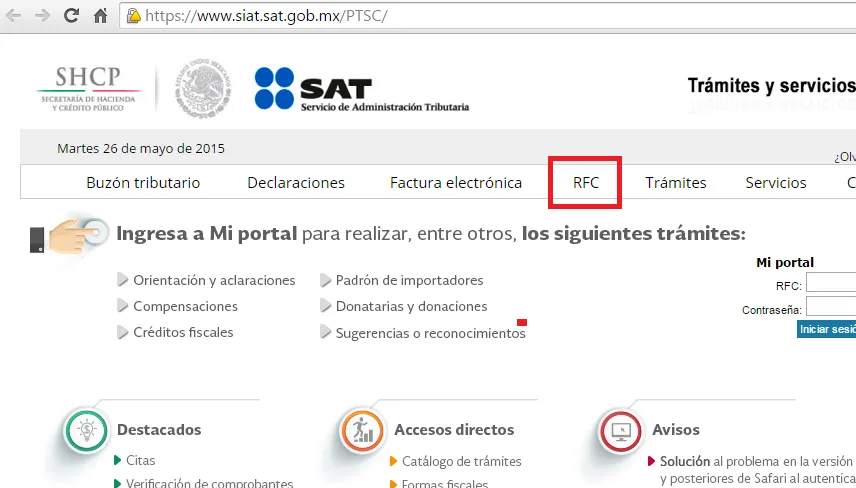The height and width of the screenshot is (488, 856).
Task: Open the Citas link under Destacados
Action: (x=140, y=460)
